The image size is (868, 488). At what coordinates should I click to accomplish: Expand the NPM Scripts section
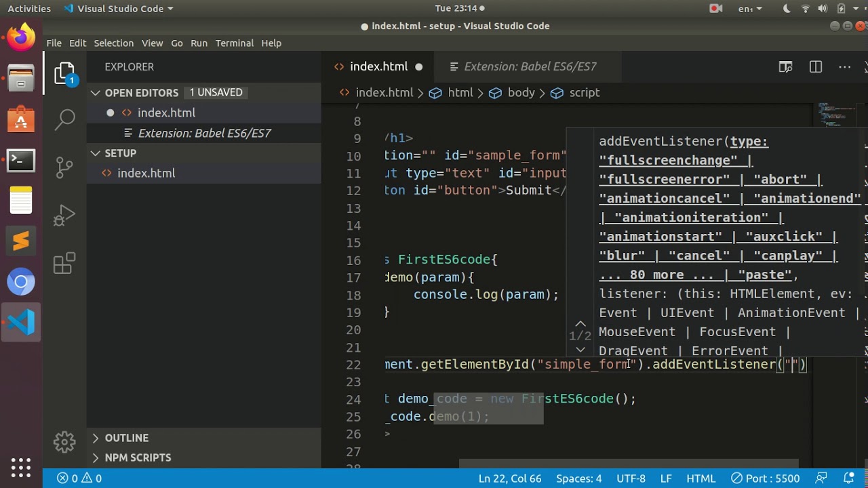point(203,457)
